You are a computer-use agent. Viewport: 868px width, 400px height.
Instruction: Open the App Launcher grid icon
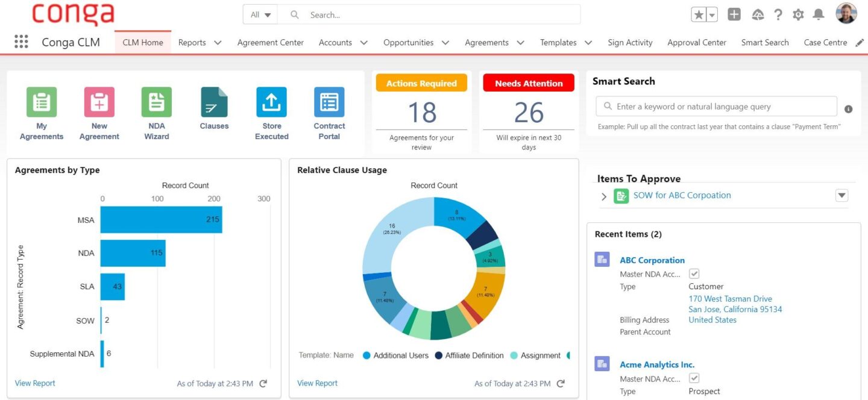(x=21, y=42)
